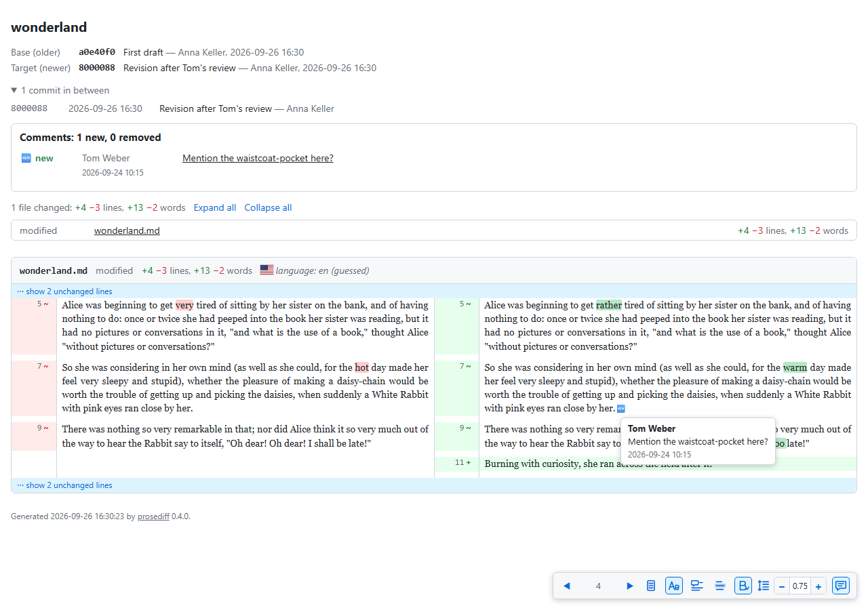Click the line spacing icon in toolbar
Viewport: 868px width, 610px height.
pos(764,586)
